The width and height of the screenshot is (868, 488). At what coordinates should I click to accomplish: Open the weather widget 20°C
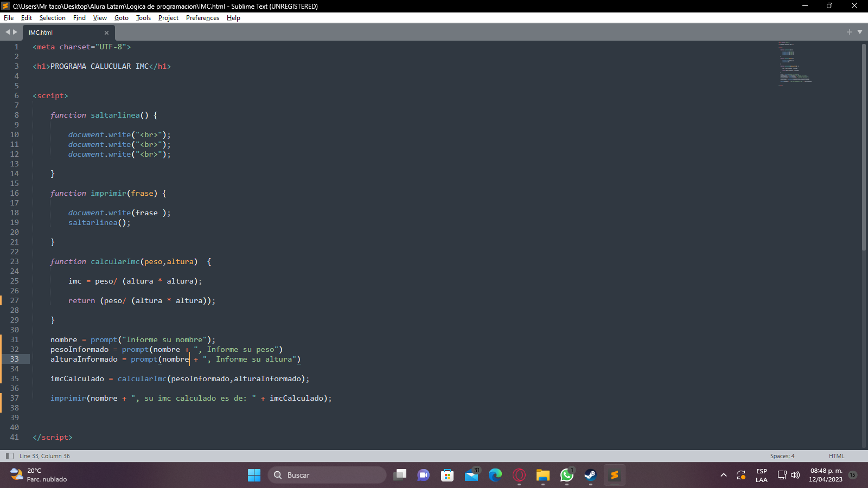[x=38, y=475]
